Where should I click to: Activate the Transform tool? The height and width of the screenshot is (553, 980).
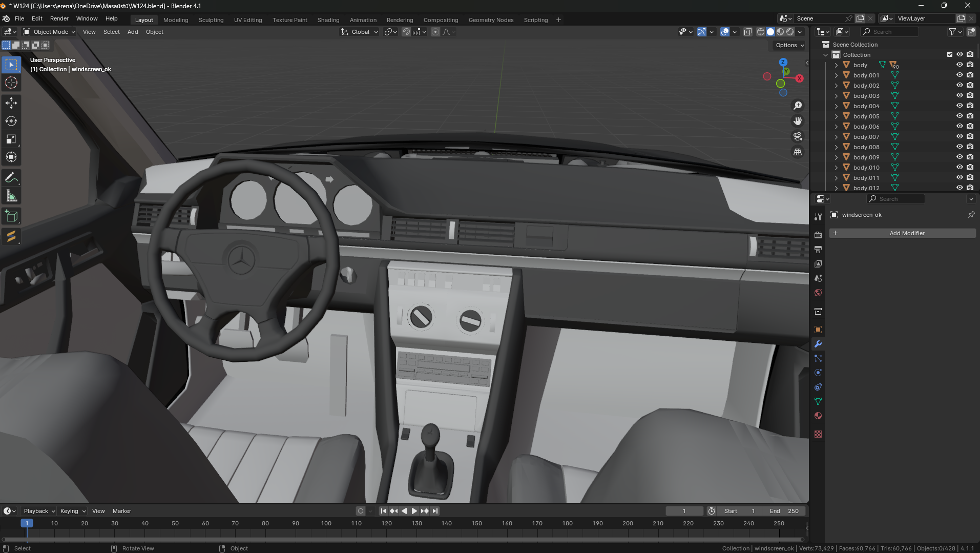(11, 157)
